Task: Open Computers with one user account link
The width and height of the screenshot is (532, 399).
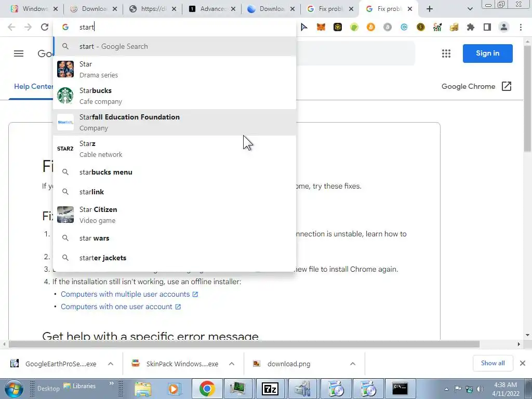Action: click(x=121, y=307)
